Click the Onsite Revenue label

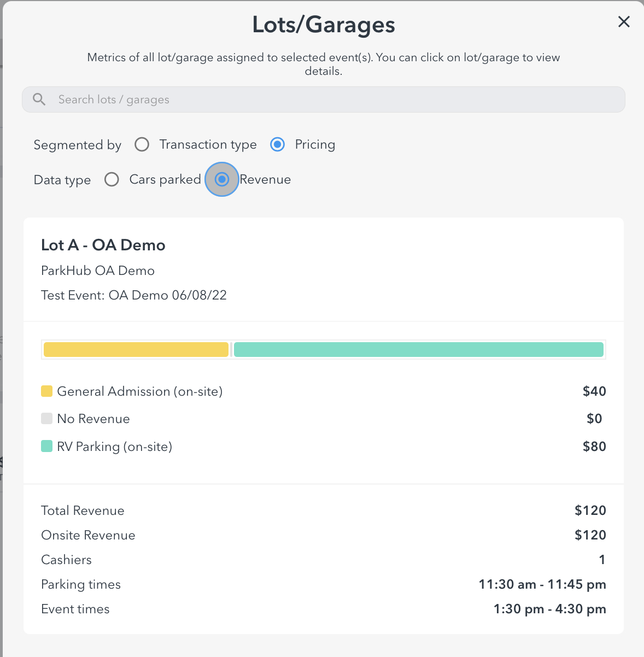click(88, 535)
